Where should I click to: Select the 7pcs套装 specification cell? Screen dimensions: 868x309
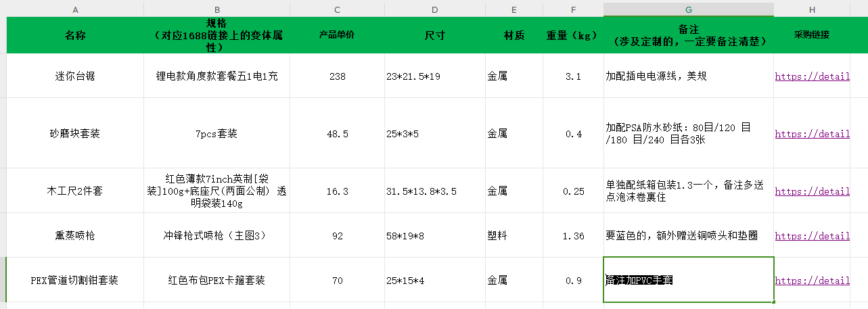[216, 134]
